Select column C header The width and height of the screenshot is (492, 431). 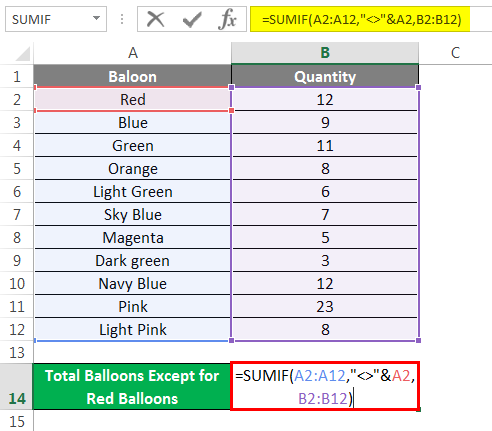tap(455, 53)
